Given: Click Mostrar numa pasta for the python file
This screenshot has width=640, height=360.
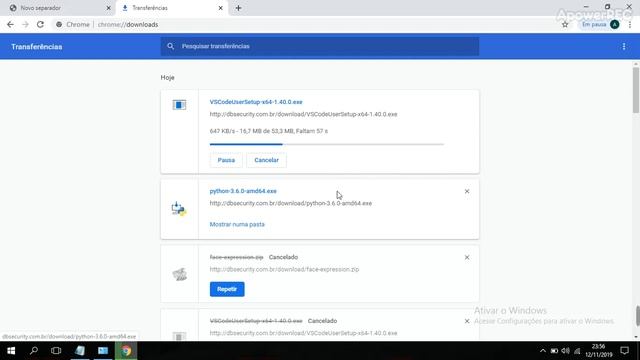Looking at the screenshot, I should (x=237, y=224).
